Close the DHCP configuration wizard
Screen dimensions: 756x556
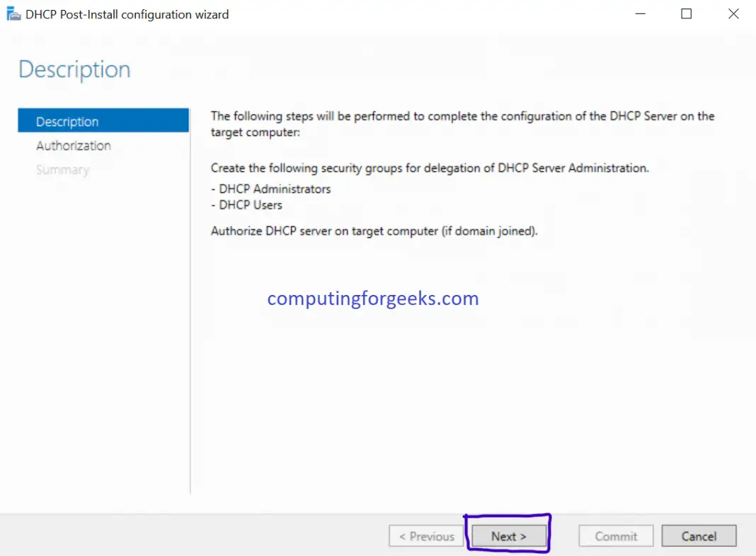point(733,13)
